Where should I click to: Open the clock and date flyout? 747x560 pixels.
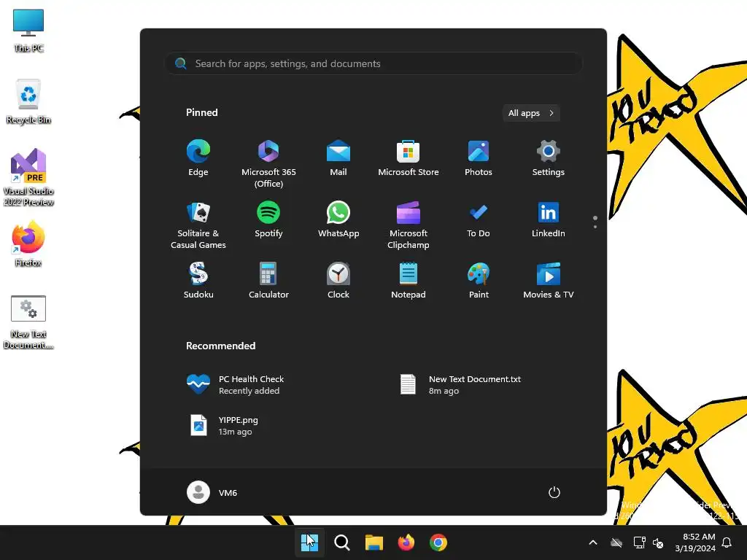695,542
